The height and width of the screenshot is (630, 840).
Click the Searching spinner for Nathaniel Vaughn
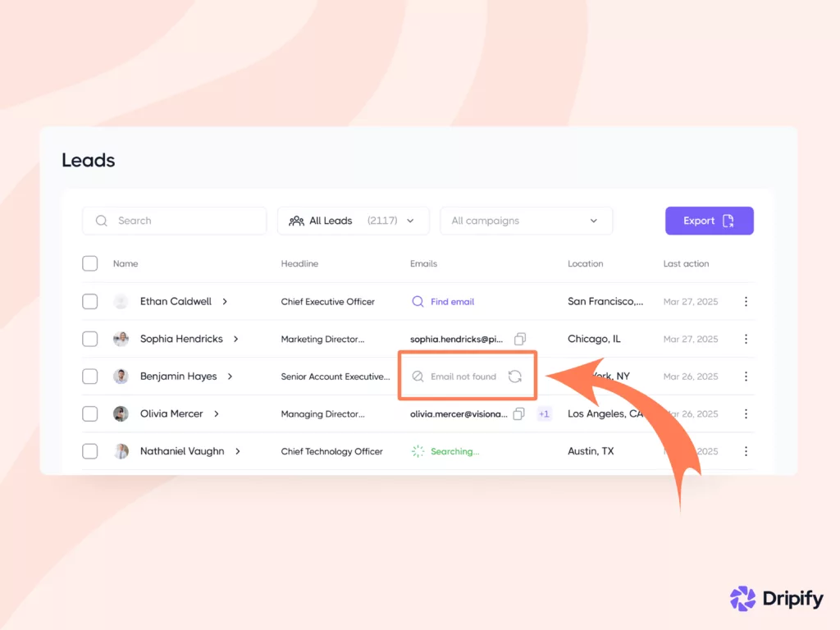pos(418,451)
